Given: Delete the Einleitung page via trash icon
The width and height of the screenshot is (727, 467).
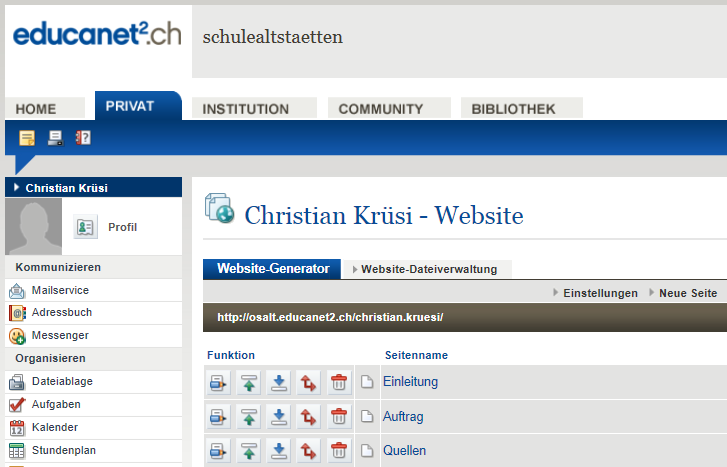Looking at the screenshot, I should [x=339, y=382].
